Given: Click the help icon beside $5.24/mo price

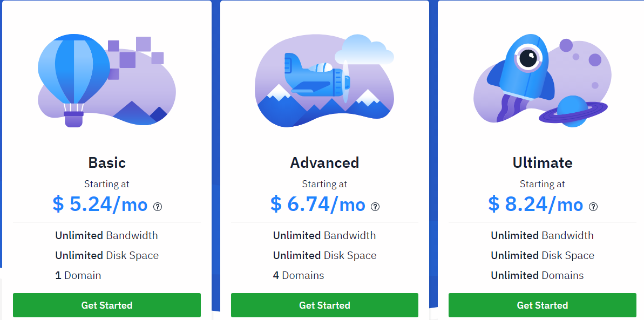Looking at the screenshot, I should click(158, 207).
